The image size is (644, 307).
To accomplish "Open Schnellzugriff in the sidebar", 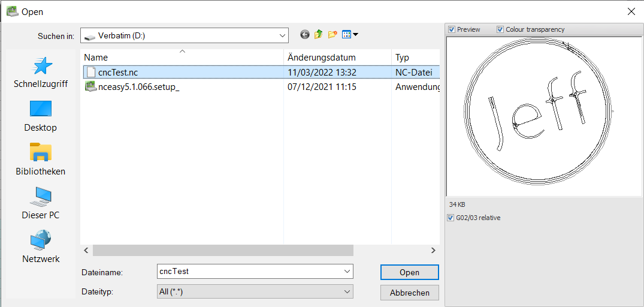I will point(41,73).
